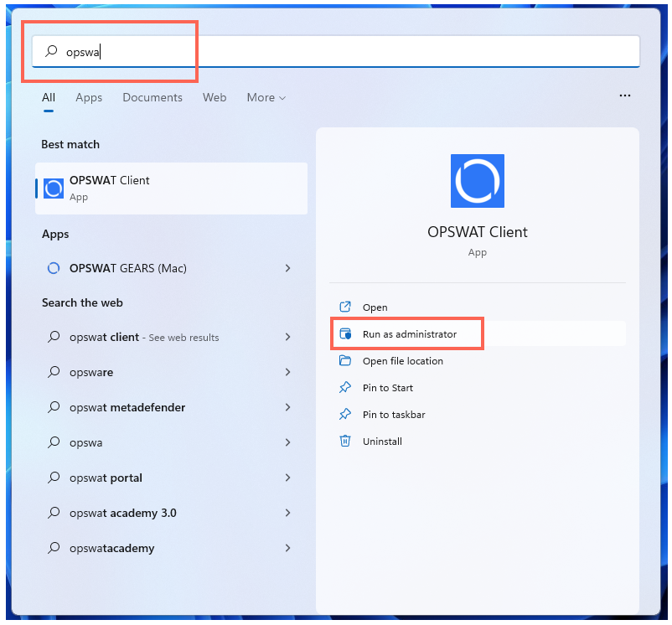The height and width of the screenshot is (625, 672).
Task: Click search icon beside 'opswat portal'
Action: point(54,478)
